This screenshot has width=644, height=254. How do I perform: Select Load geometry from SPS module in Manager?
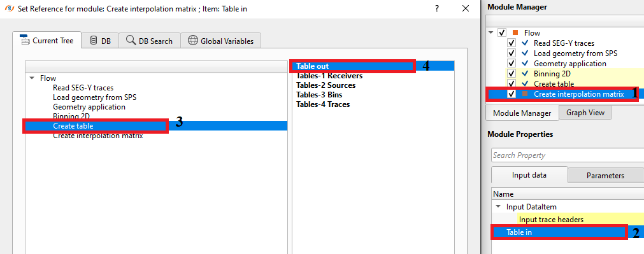tap(575, 53)
